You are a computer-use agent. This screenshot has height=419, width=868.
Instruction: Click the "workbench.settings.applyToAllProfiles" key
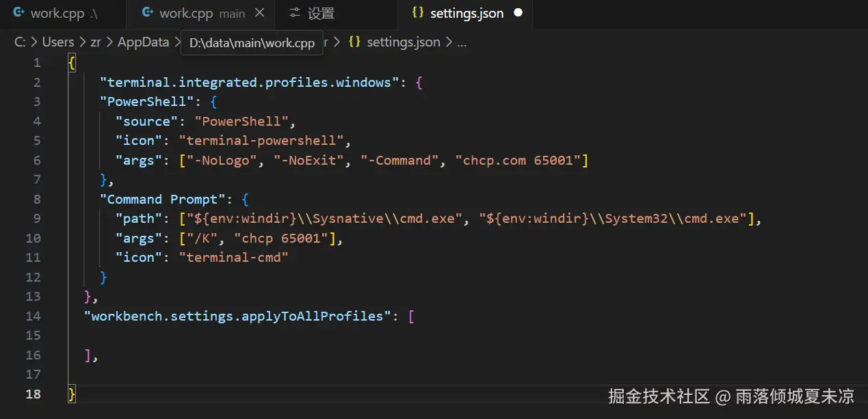click(237, 316)
